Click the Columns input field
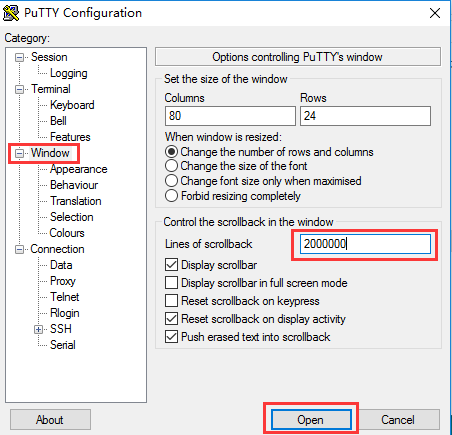Viewport: 452px width, 435px height. tap(230, 116)
